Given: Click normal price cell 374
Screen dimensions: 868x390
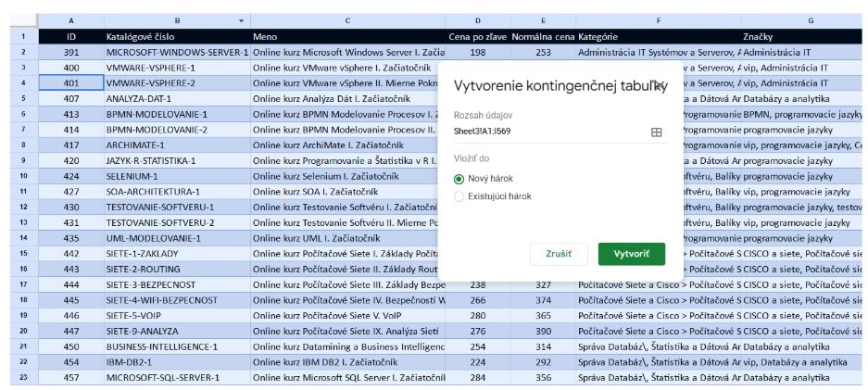Looking at the screenshot, I should (x=543, y=300).
